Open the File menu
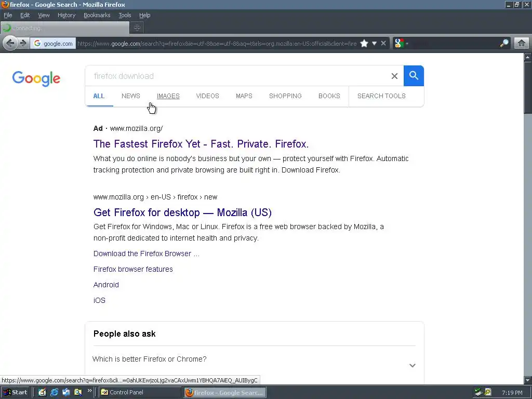Screen dimensions: 532x399 click(x=8, y=15)
